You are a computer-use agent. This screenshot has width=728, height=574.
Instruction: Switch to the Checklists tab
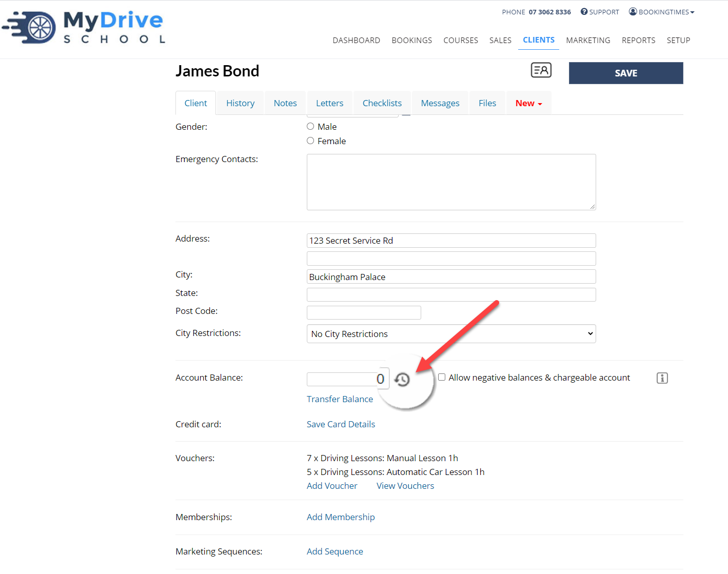(x=382, y=103)
